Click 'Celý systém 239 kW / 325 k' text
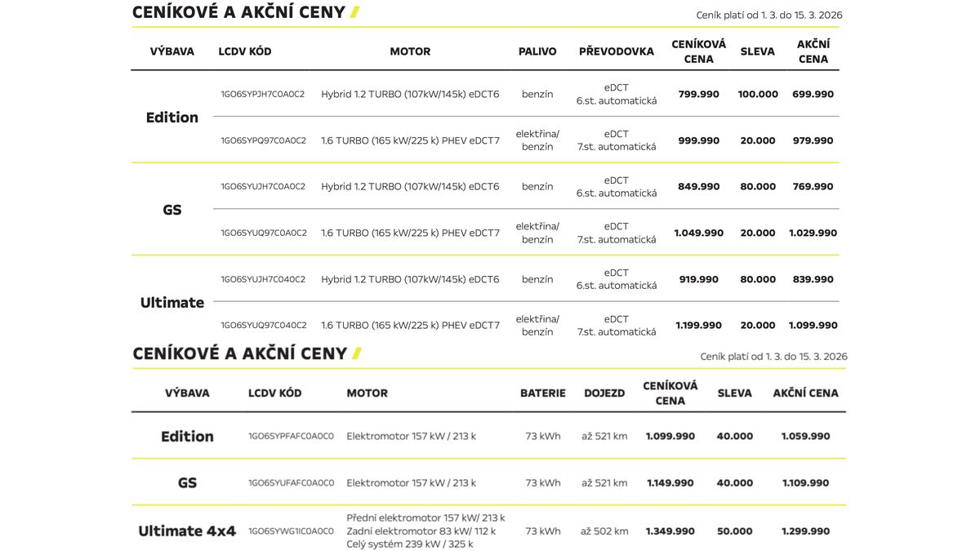Viewport: 980px width, 551px height. click(410, 544)
